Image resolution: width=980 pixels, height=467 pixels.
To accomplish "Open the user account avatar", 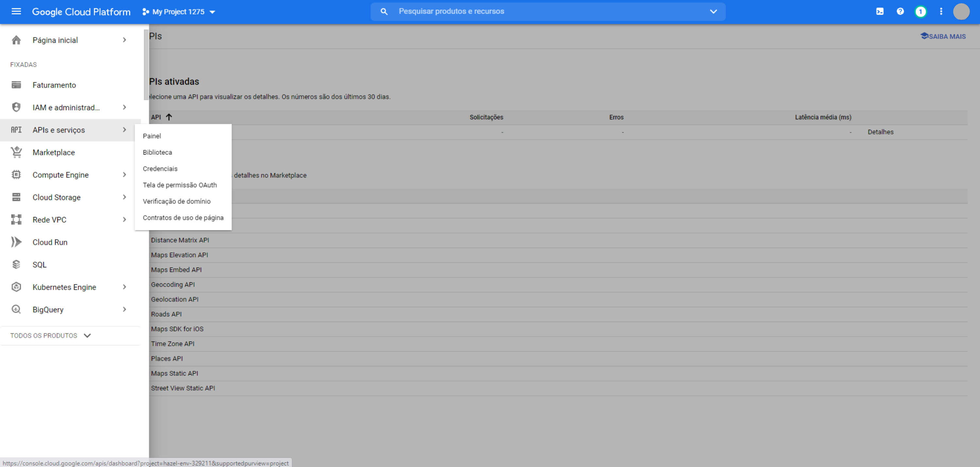I will (x=961, y=11).
